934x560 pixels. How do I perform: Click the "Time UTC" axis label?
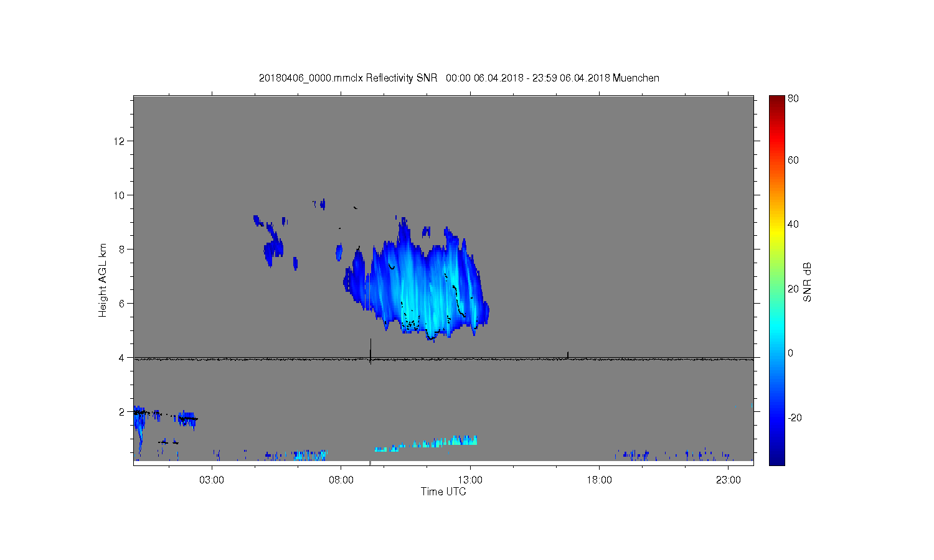tap(443, 492)
